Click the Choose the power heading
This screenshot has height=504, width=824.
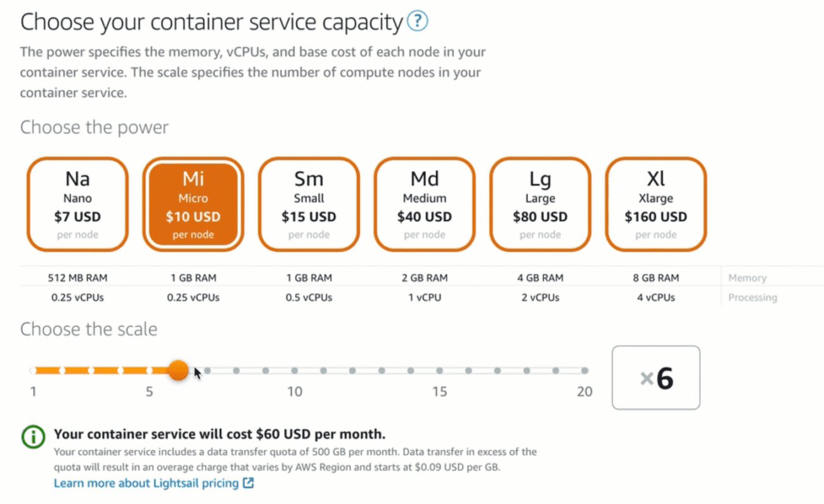click(94, 127)
